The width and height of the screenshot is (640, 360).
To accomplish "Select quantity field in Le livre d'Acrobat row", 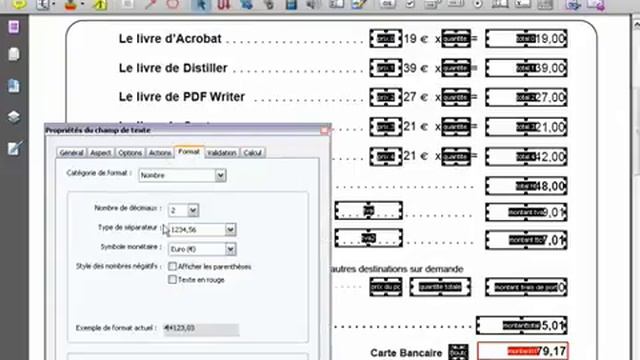I will point(456,39).
